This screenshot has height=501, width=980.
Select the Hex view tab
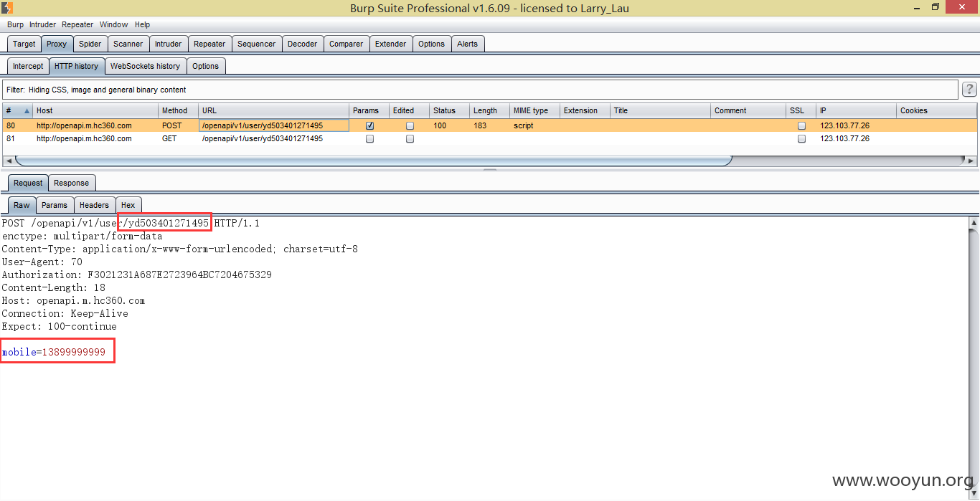point(128,205)
